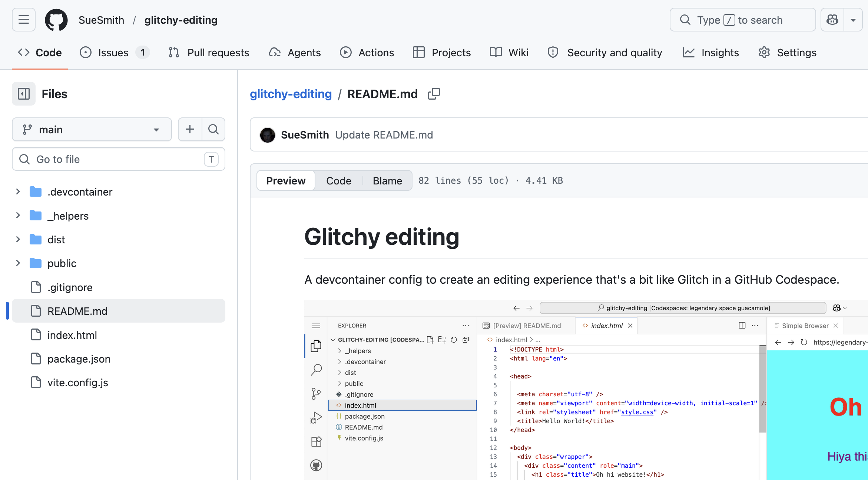
Task: Switch to Code view of README
Action: [339, 180]
